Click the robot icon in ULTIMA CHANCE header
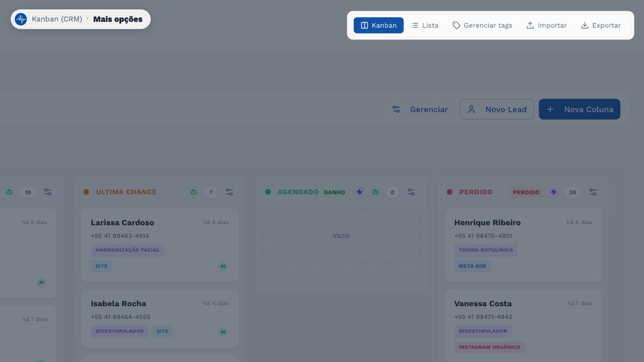The image size is (644, 362). (194, 192)
